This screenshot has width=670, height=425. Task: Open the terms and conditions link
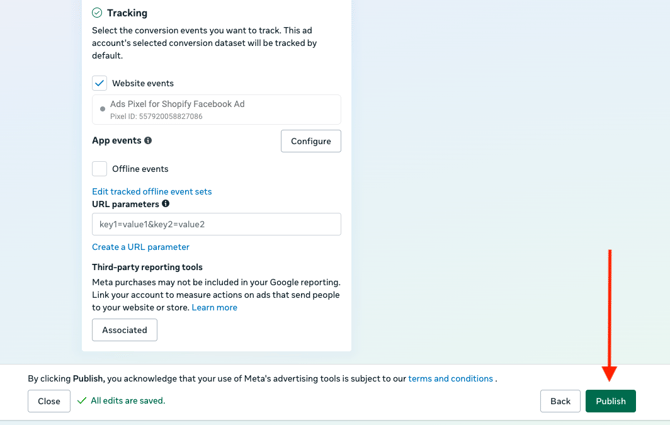pos(450,379)
